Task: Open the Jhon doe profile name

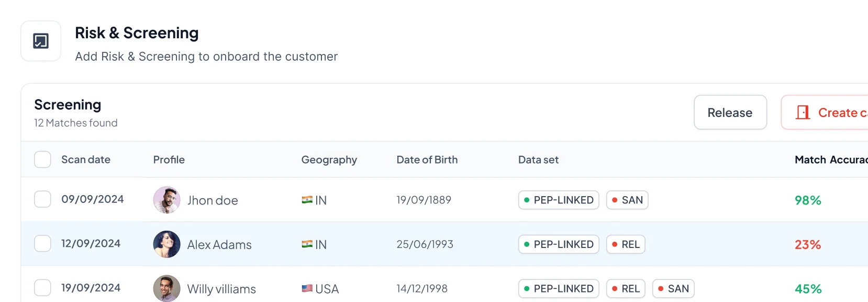Action: tap(213, 200)
